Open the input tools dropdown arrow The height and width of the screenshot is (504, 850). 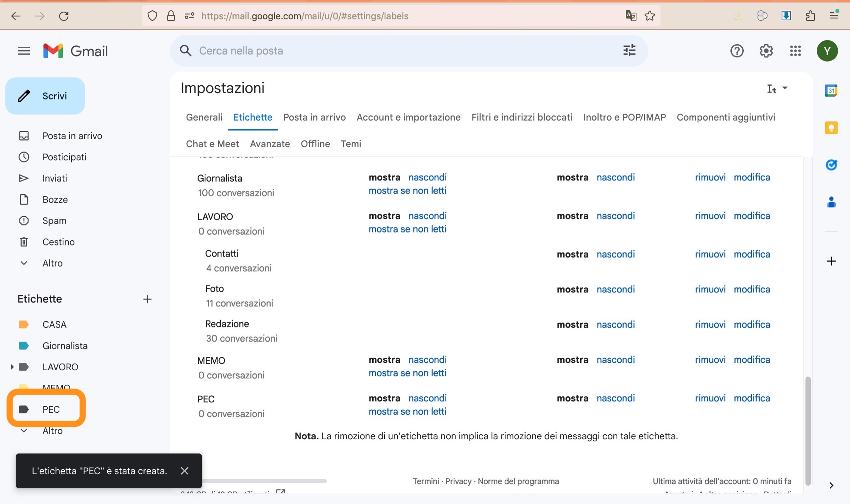point(785,88)
